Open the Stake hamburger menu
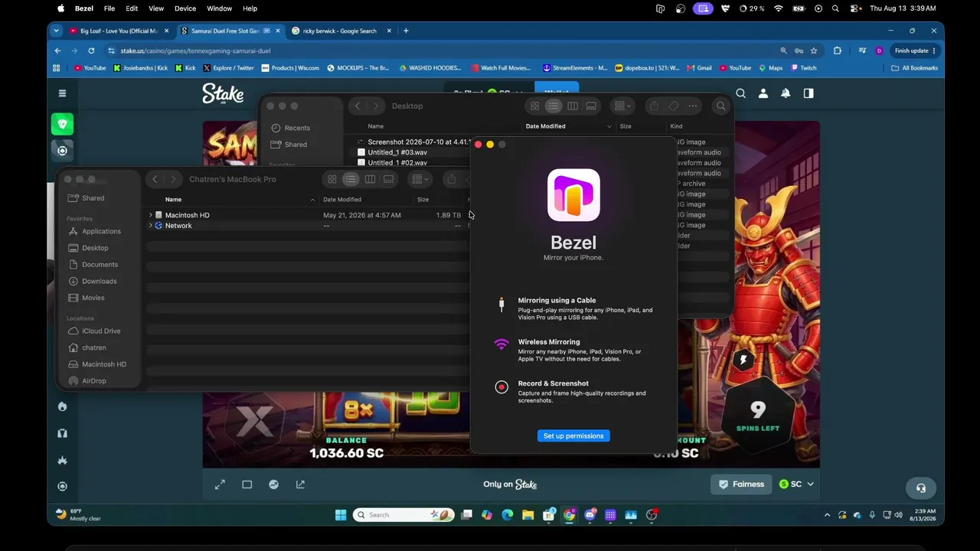Viewport: 980px width, 551px height. coord(62,93)
